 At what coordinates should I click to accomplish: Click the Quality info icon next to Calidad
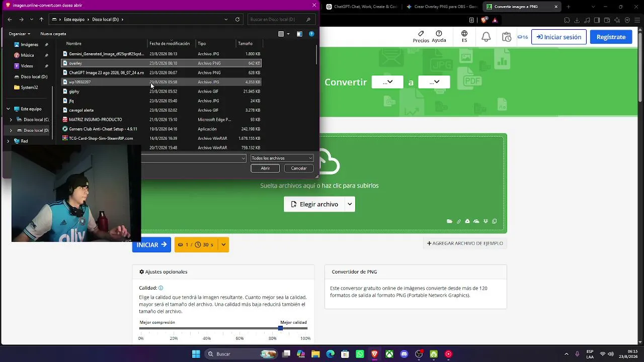point(161,288)
